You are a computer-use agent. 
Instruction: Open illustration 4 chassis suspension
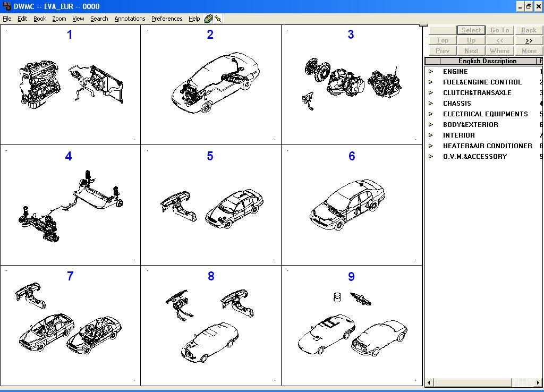tap(71, 206)
